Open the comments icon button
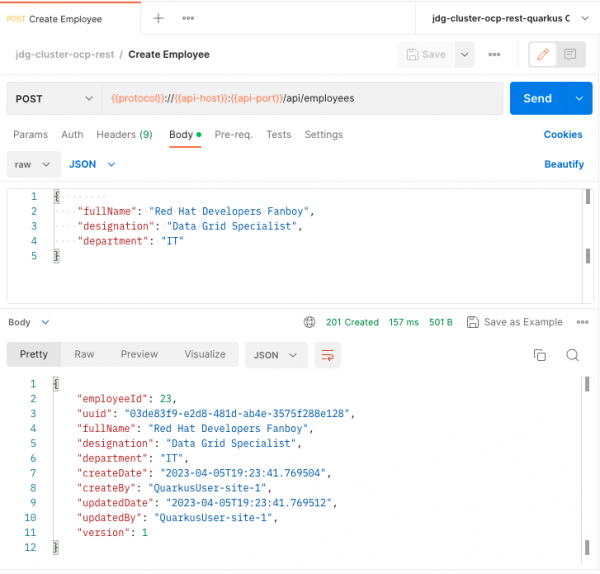600x574 pixels. pos(570,54)
